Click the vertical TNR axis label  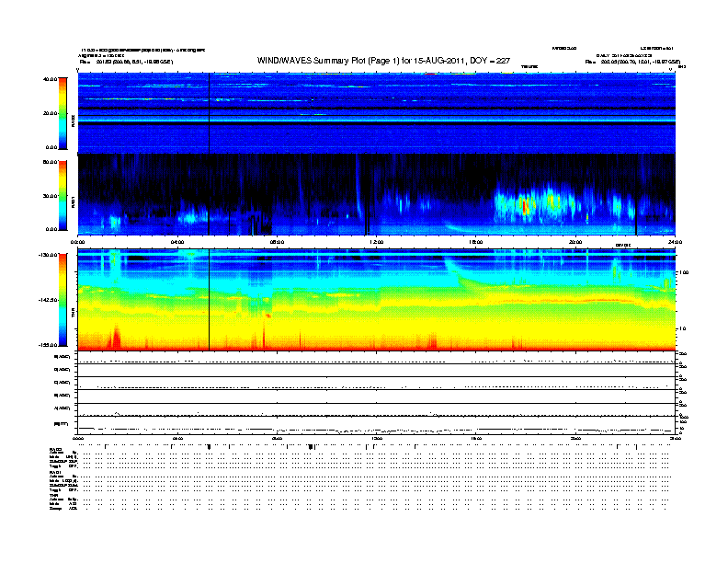tap(73, 315)
